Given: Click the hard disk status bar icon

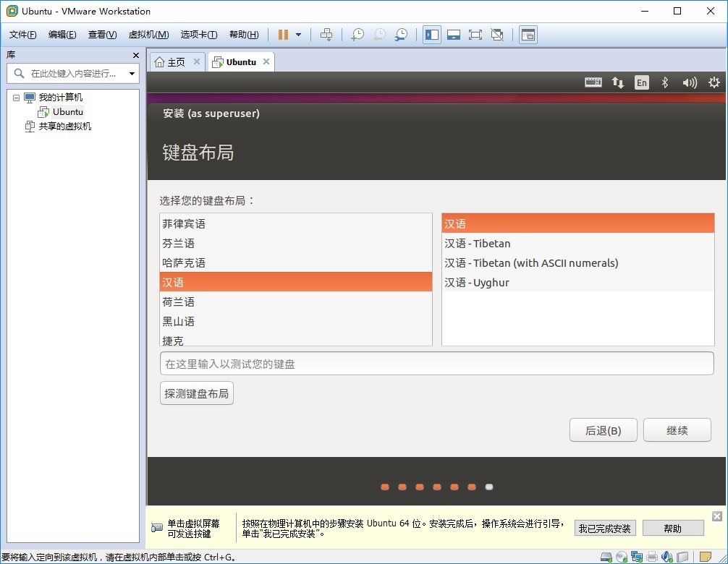Looking at the screenshot, I should pyautogui.click(x=606, y=557).
